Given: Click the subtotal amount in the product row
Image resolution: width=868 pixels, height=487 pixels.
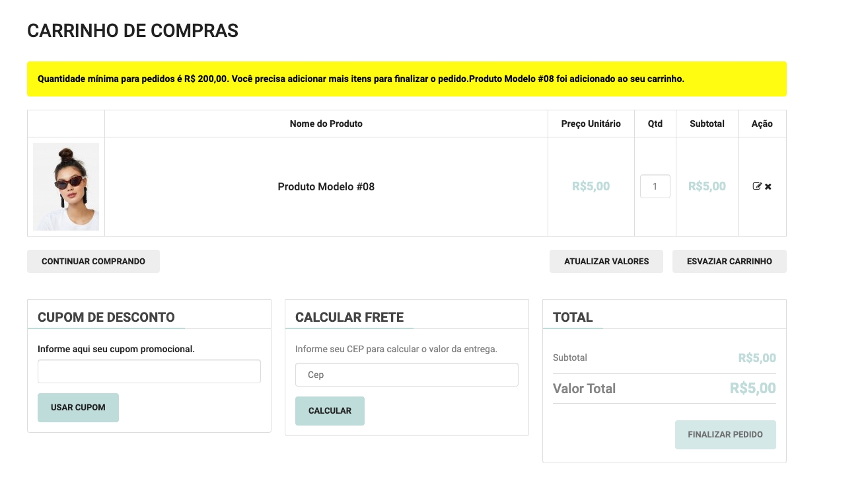Looking at the screenshot, I should click(x=707, y=186).
